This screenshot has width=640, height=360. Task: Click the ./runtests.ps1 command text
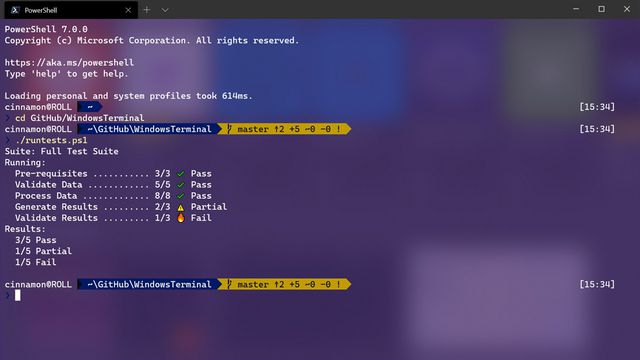tap(51, 140)
